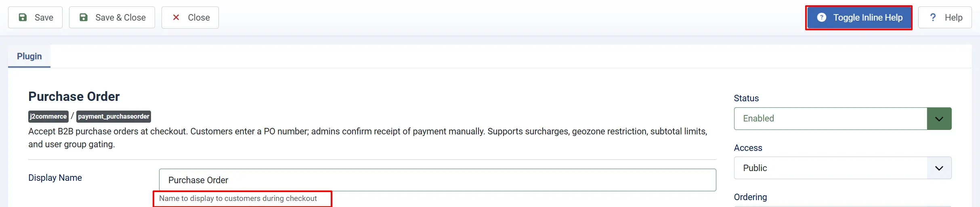
Task: Click the Purchase Order heading
Action: [74, 96]
